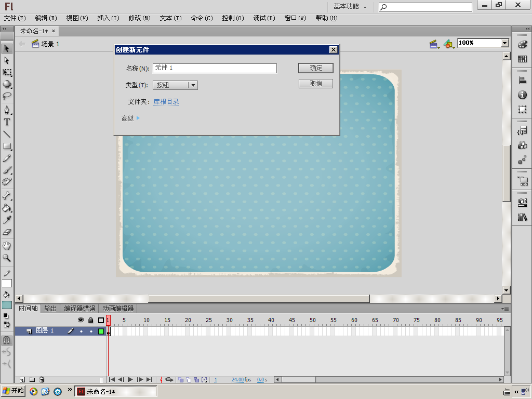The height and width of the screenshot is (399, 532).
Task: Toggle lock dot for 图层 1
Action: coord(91,331)
